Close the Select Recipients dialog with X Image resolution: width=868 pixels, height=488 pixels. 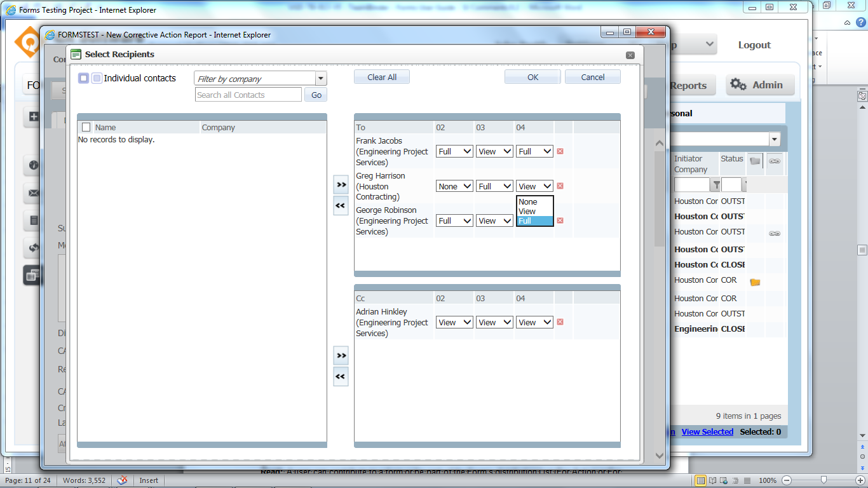click(x=630, y=55)
